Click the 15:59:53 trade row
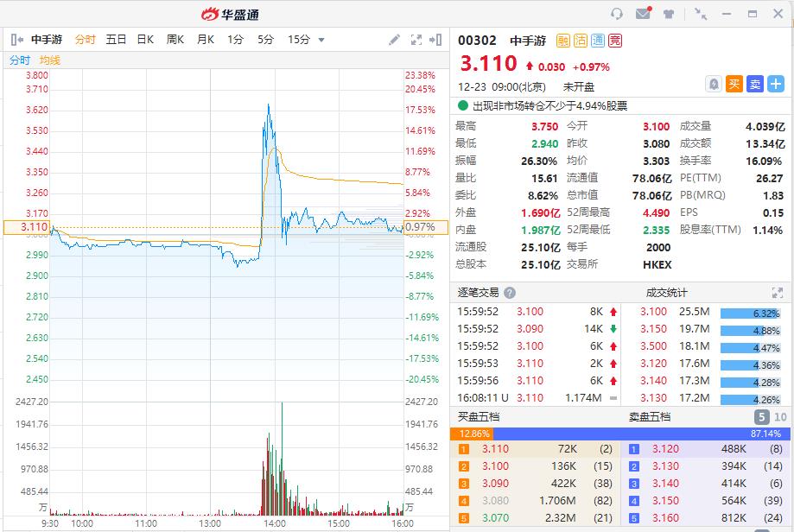The width and height of the screenshot is (794, 532). click(537, 364)
